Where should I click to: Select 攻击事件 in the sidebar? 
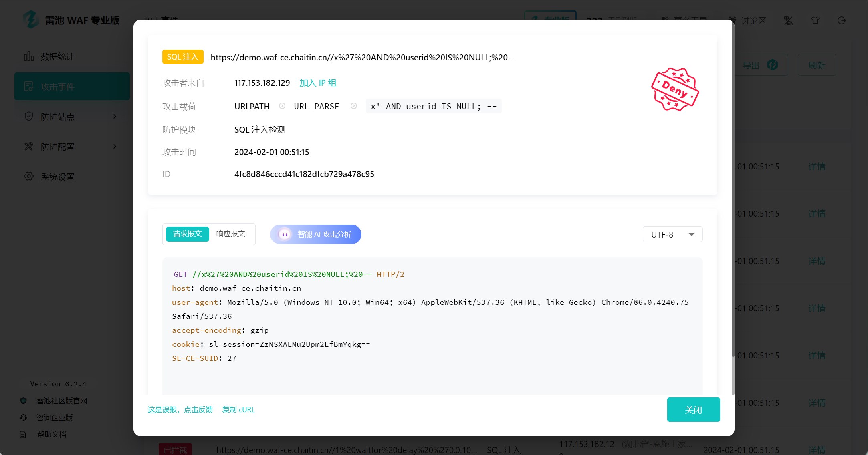(72, 86)
